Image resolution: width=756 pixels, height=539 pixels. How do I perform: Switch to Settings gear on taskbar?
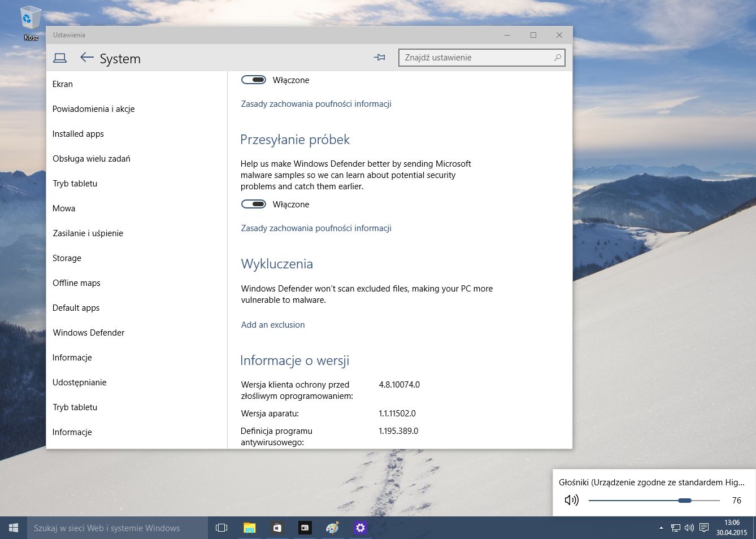[360, 528]
